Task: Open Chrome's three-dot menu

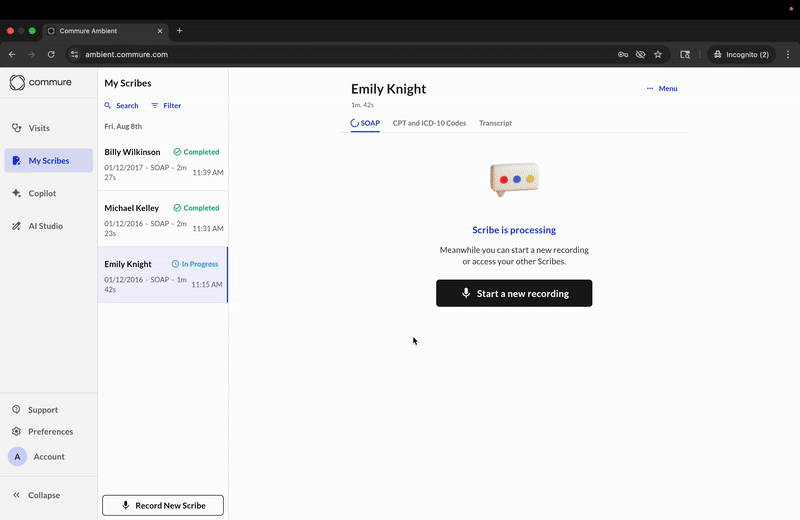Action: coord(788,55)
